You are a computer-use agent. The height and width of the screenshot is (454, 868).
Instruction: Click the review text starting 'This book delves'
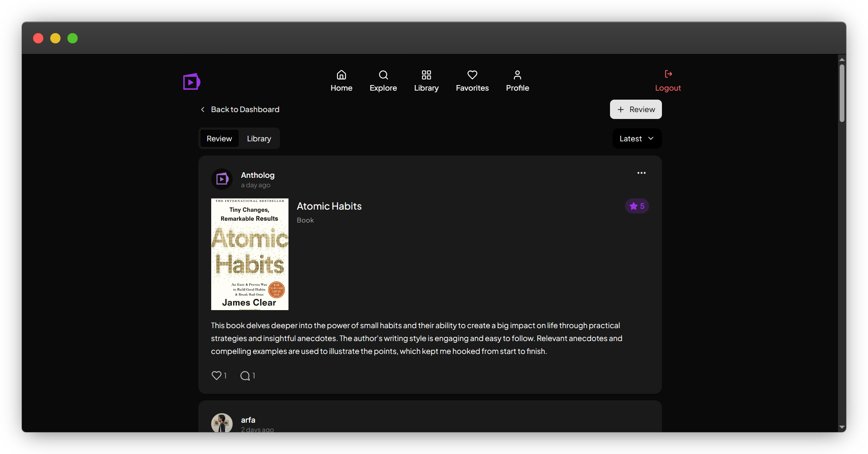(416, 338)
